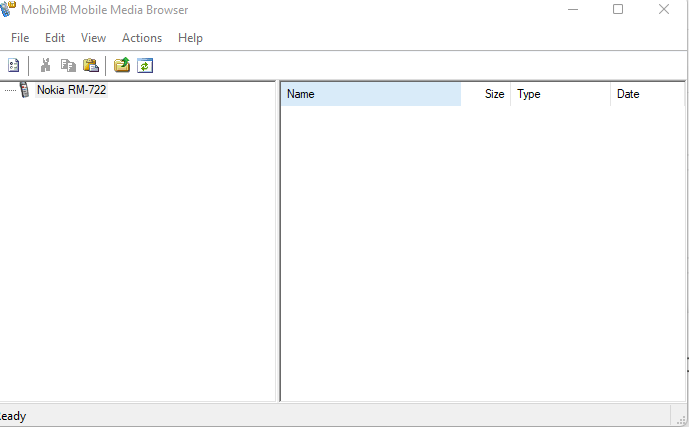Sort by the Date column header
This screenshot has height=427, width=689.
click(x=647, y=94)
